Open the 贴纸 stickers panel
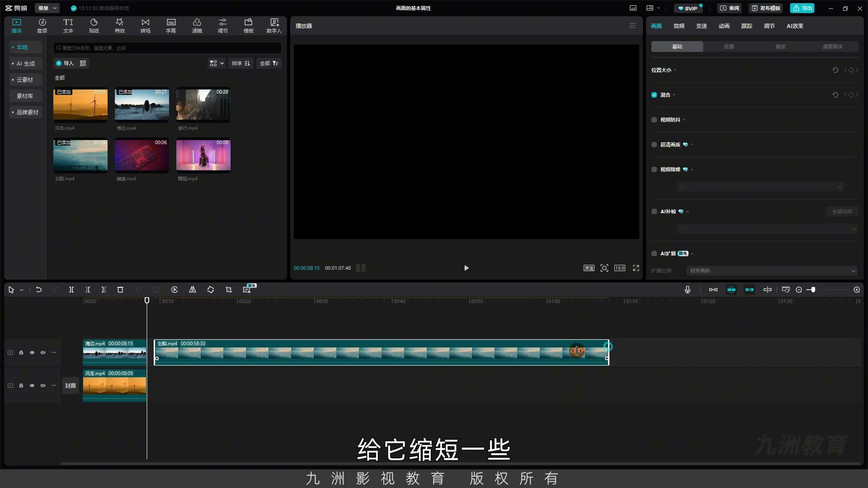The width and height of the screenshot is (868, 488). coord(94,26)
